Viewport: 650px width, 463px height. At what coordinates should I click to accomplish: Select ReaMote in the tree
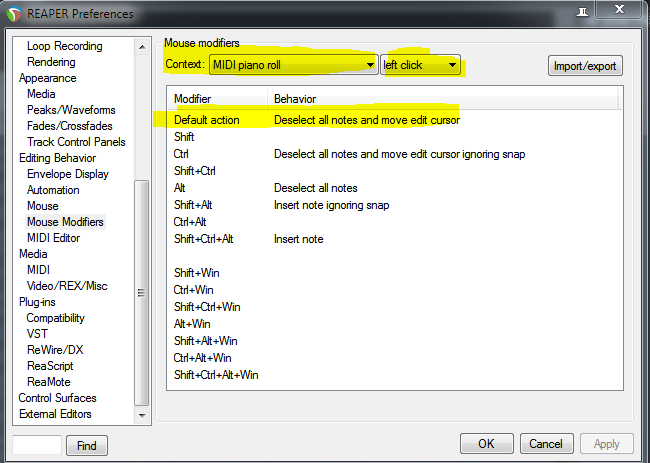pos(49,382)
